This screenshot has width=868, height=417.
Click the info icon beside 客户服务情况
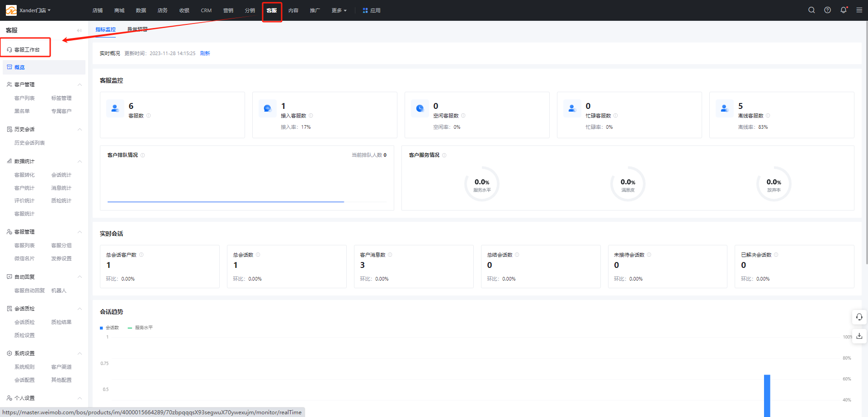coord(444,155)
